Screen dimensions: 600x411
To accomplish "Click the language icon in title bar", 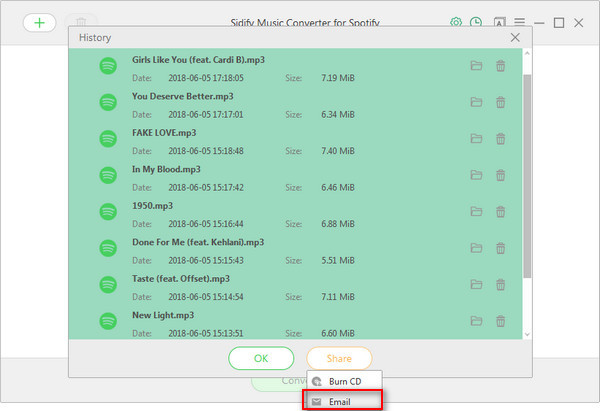I will pyautogui.click(x=499, y=22).
